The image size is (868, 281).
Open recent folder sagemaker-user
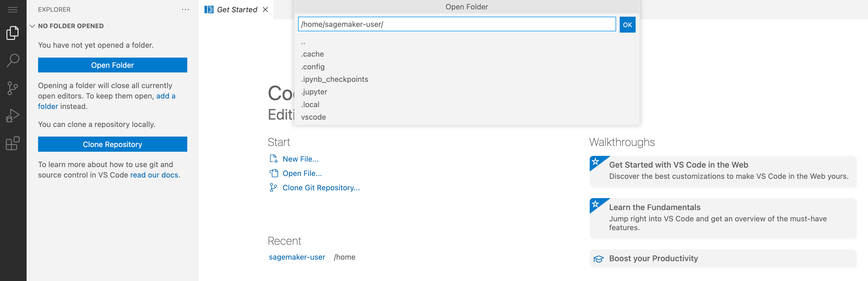297,257
